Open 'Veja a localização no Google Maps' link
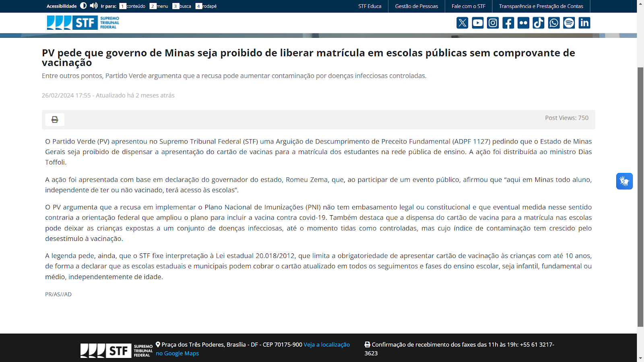 pyautogui.click(x=253, y=349)
